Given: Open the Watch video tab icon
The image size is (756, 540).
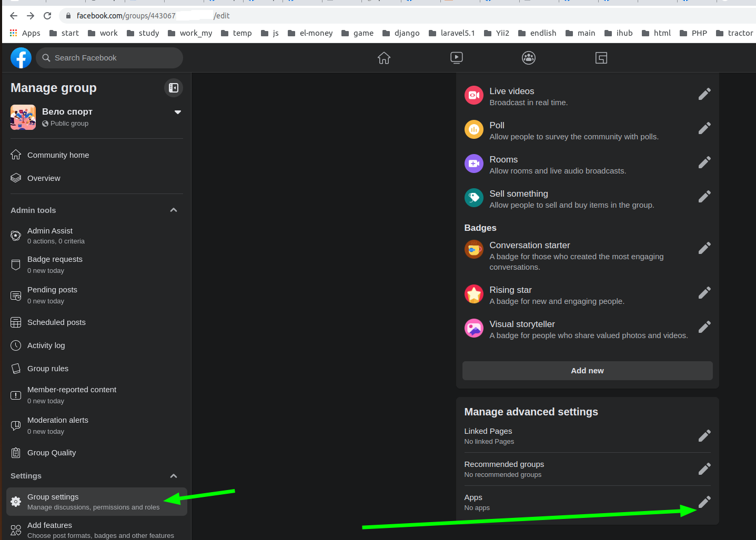Looking at the screenshot, I should pyautogui.click(x=457, y=58).
